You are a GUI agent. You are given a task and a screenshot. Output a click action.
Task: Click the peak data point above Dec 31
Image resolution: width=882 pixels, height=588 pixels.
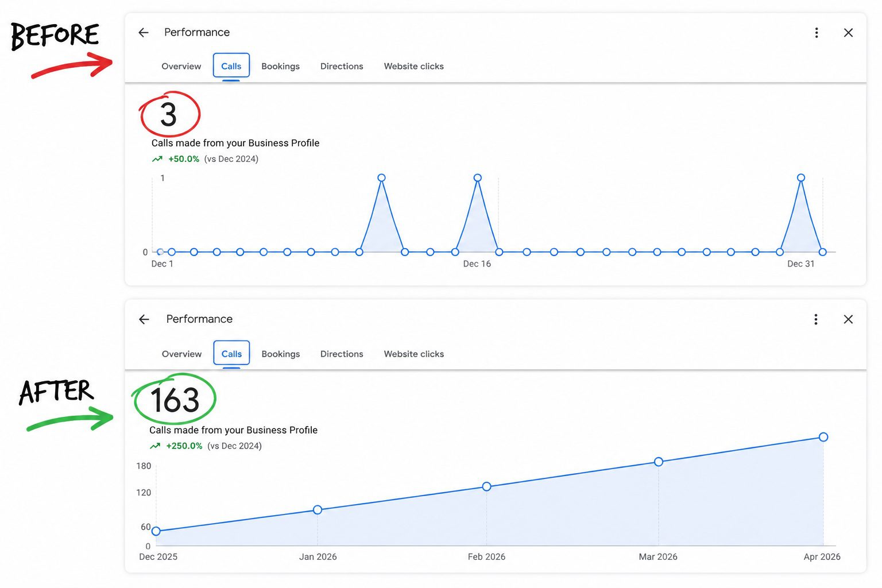click(801, 178)
